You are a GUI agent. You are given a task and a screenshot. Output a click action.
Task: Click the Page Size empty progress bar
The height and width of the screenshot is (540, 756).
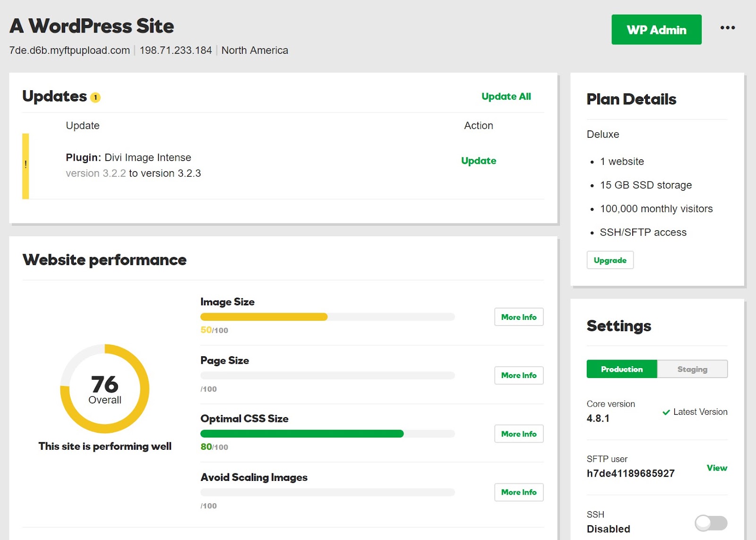[x=327, y=375]
